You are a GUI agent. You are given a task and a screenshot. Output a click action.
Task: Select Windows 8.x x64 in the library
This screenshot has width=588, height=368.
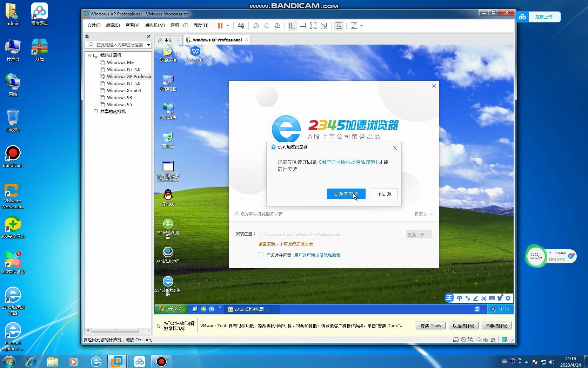pos(124,91)
